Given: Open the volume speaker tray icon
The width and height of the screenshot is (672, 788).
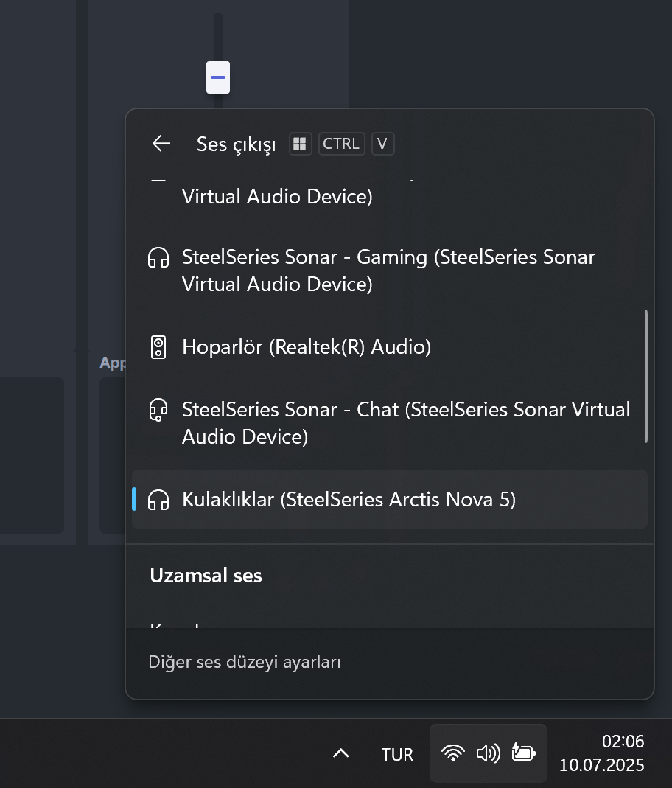Looking at the screenshot, I should (x=489, y=753).
